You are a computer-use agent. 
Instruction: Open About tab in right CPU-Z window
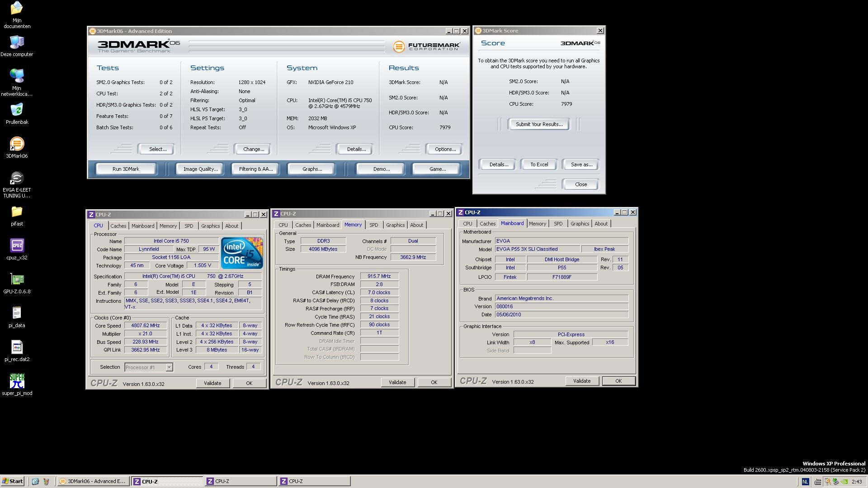(601, 224)
